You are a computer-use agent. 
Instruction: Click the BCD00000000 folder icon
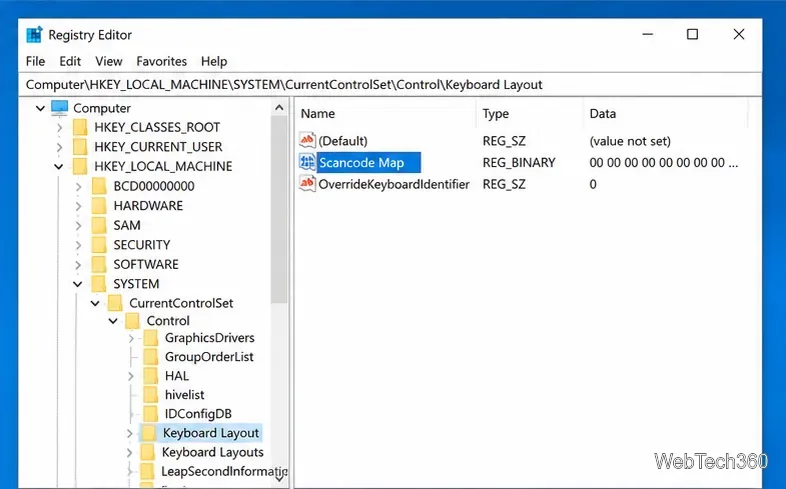click(99, 186)
